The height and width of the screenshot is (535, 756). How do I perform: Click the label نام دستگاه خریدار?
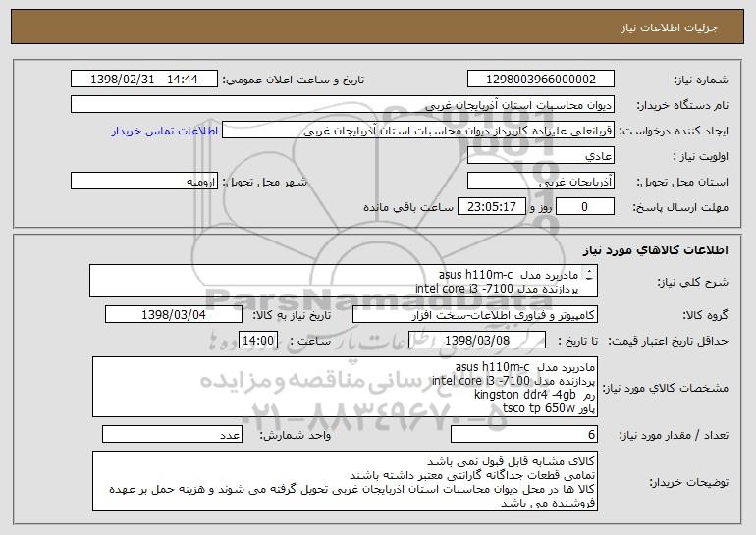click(682, 105)
